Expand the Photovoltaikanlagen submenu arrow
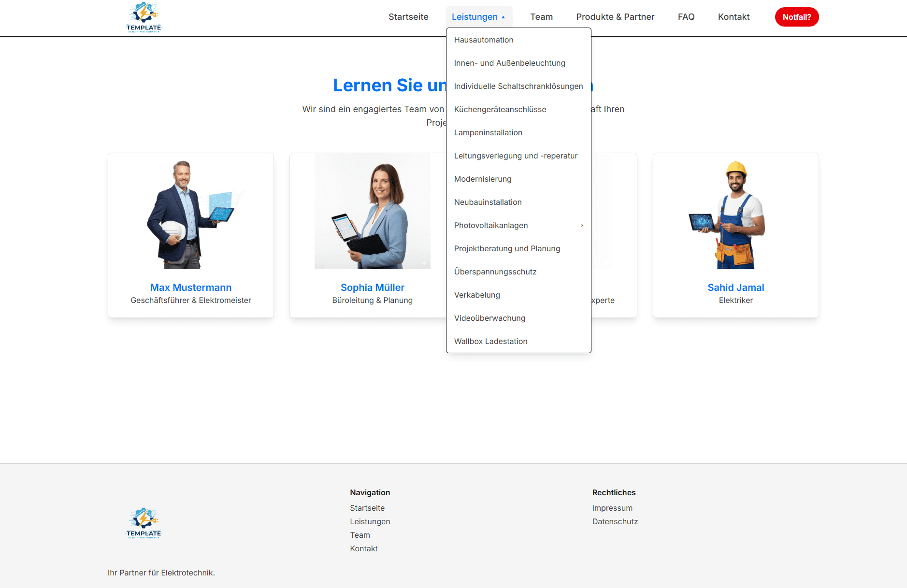 pos(582,225)
